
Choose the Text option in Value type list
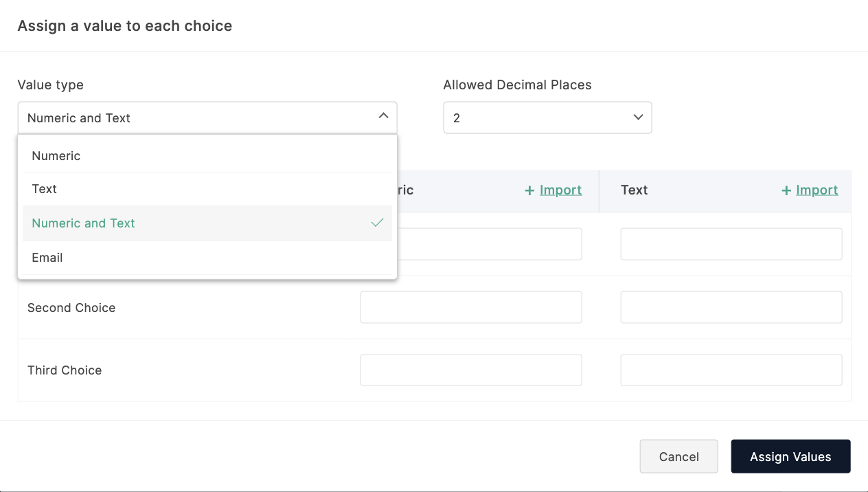[45, 189]
